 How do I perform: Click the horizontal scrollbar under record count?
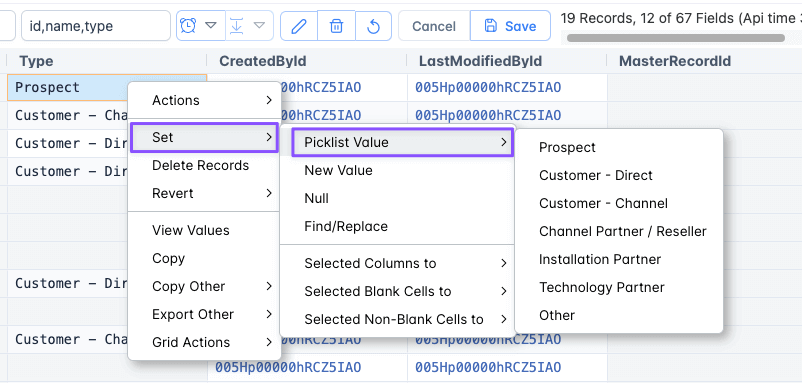click(676, 38)
